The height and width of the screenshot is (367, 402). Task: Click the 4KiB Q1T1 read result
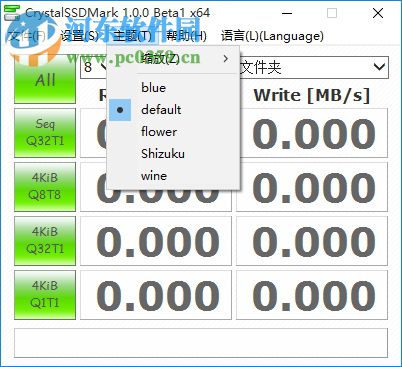click(156, 295)
